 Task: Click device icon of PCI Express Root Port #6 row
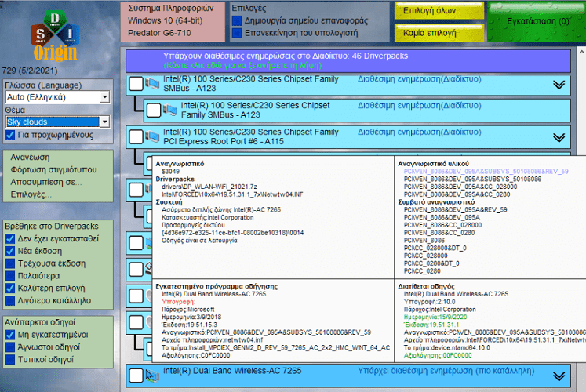[152, 136]
